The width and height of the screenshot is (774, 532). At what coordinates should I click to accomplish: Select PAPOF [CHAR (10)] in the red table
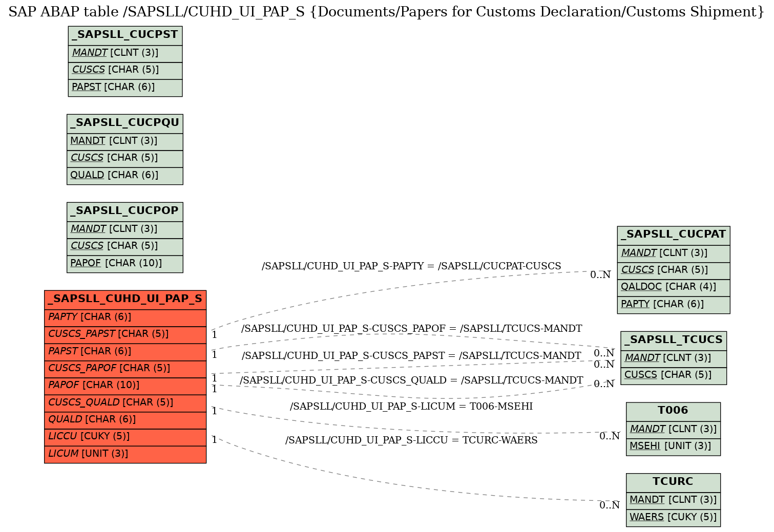pyautogui.click(x=125, y=386)
